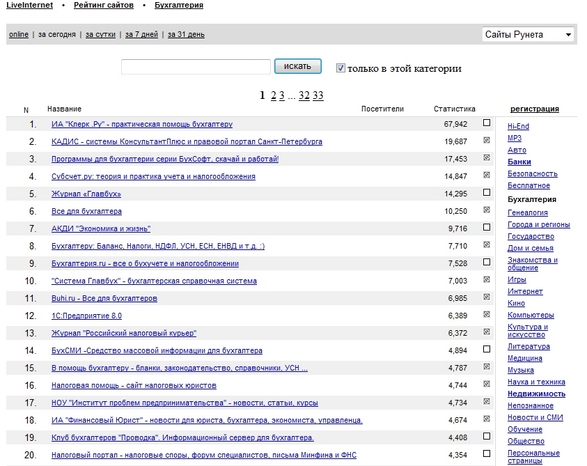The height and width of the screenshot is (466, 587).
Task: Tick the checkbox for Журнал Главбух row
Action: coord(486,192)
